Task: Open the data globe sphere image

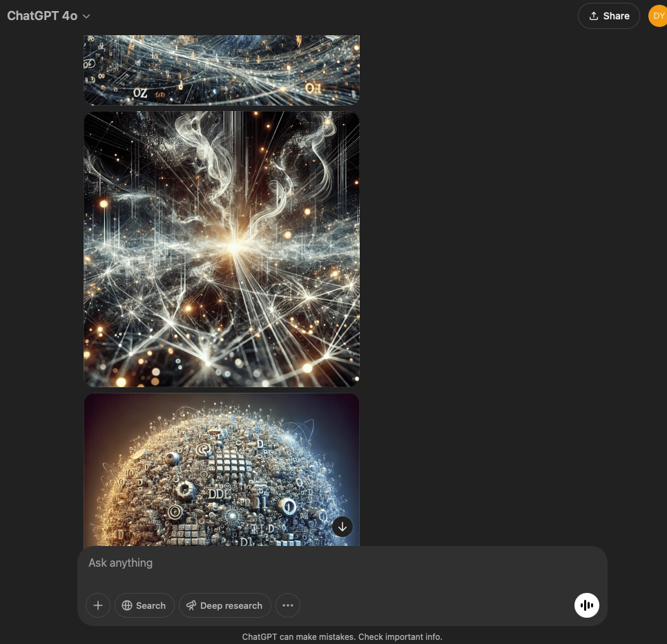Action: click(222, 469)
